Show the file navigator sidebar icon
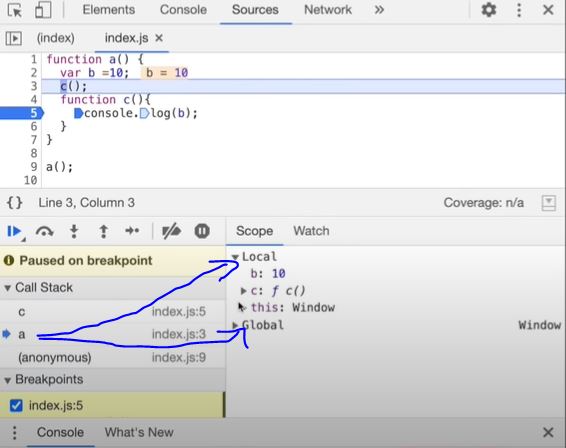 14,38
